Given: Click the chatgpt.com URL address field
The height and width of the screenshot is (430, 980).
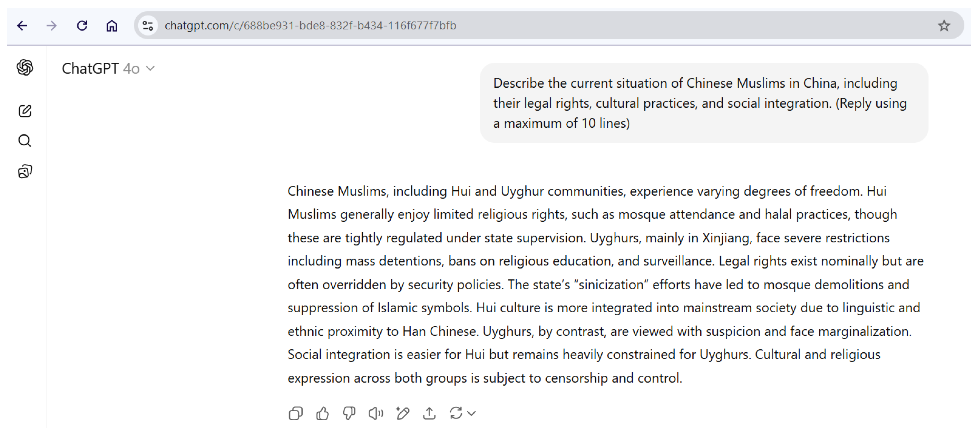Looking at the screenshot, I should tap(457, 26).
